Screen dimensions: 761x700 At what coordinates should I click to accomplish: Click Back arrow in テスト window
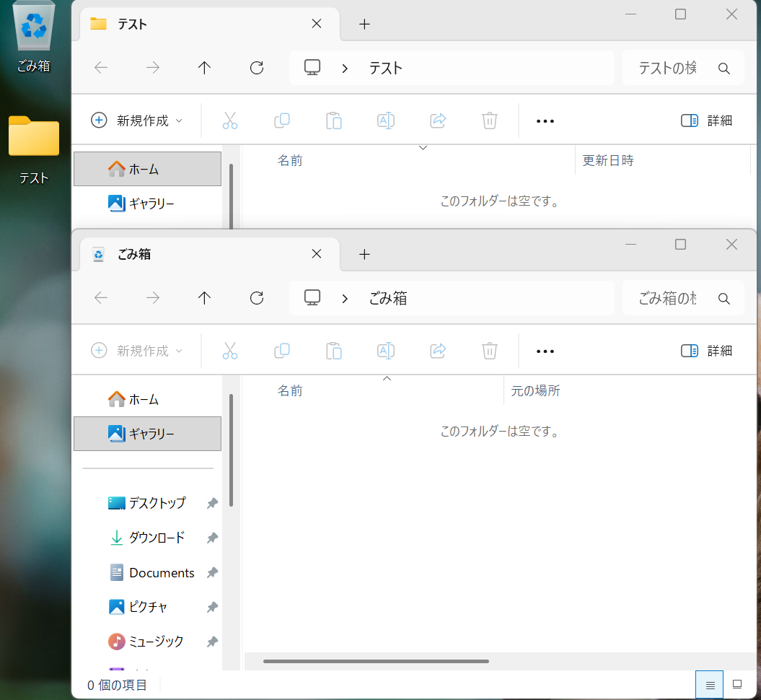(x=101, y=68)
